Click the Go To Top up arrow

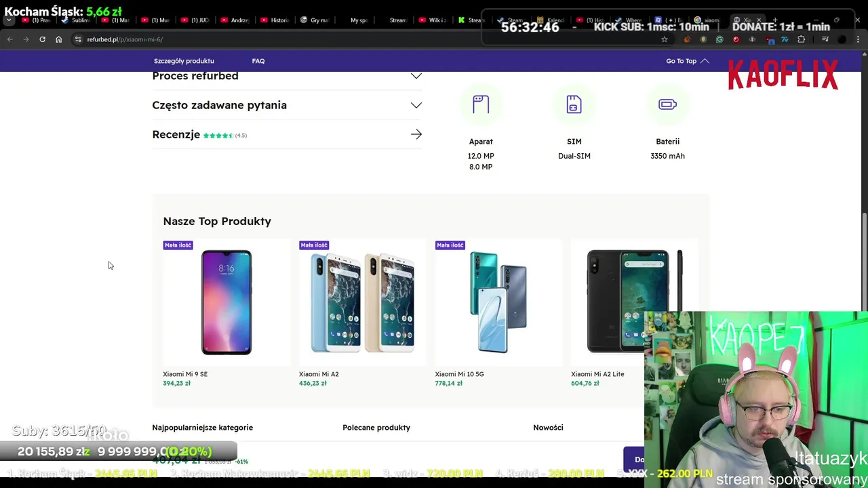705,61
